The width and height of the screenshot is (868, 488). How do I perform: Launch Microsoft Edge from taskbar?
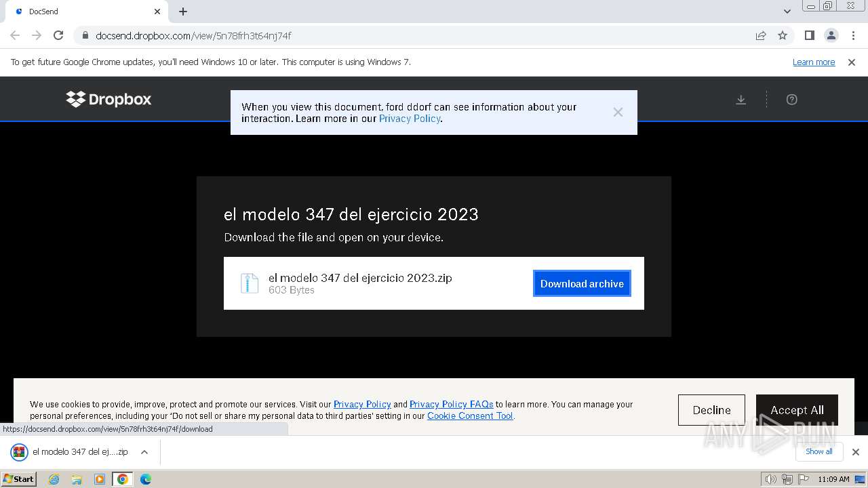pos(146,479)
